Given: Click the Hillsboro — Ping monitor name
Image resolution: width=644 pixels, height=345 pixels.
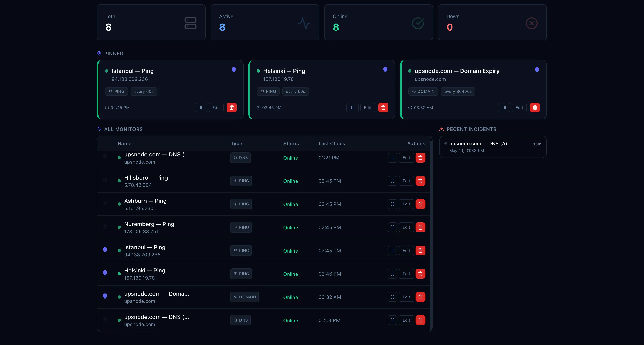Looking at the screenshot, I should pyautogui.click(x=146, y=178).
